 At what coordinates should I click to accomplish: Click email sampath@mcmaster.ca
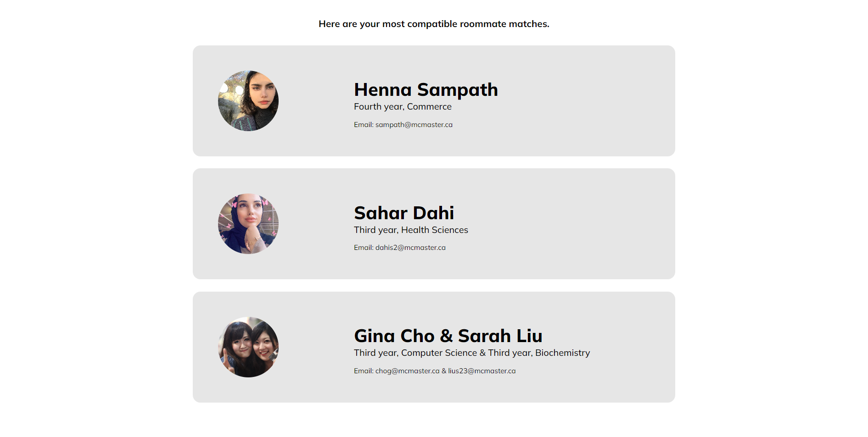click(414, 125)
